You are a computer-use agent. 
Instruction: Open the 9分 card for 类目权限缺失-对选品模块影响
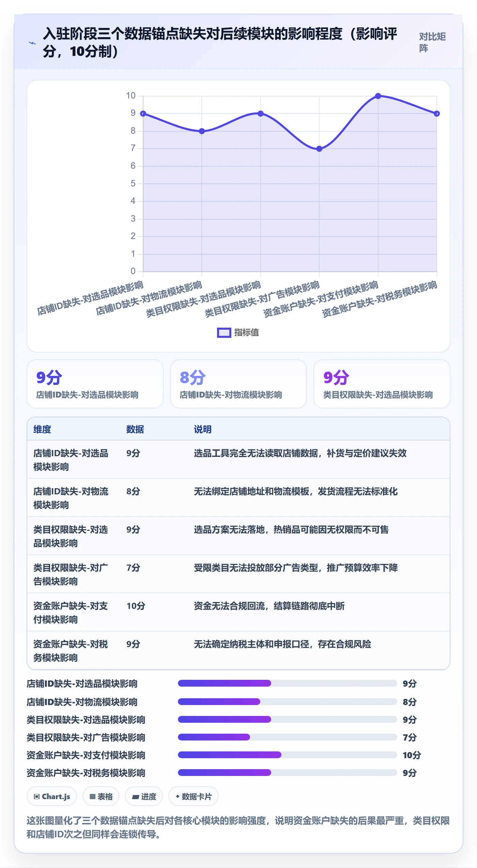point(382,384)
